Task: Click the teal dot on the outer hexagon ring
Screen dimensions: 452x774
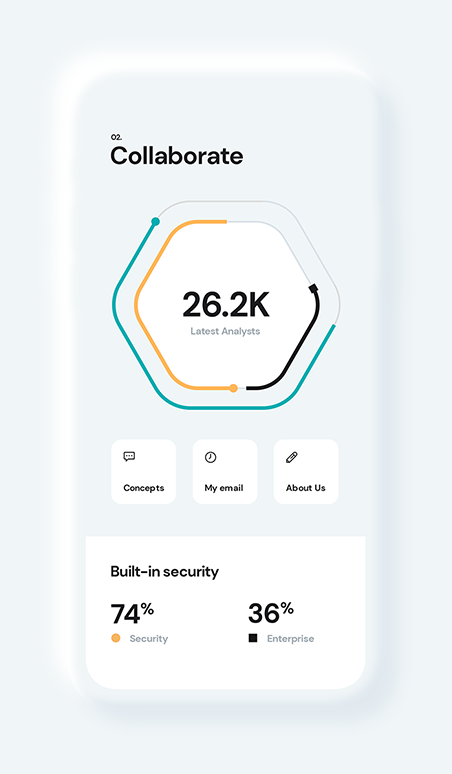Action: [x=155, y=222]
